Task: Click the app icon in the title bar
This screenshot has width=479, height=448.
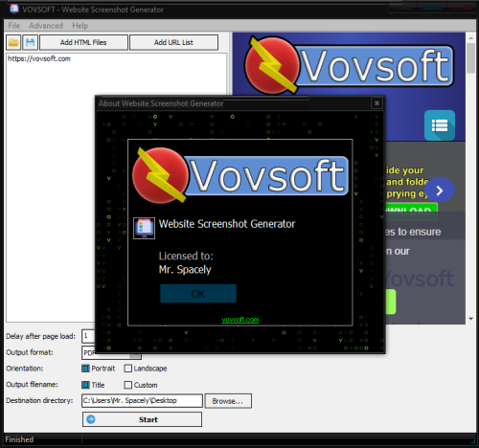Action: 14,9
